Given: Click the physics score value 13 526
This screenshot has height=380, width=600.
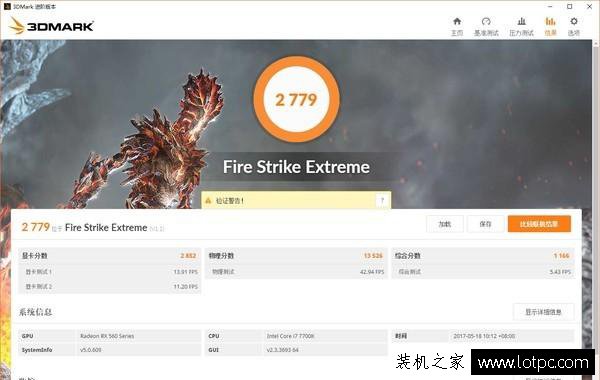Looking at the screenshot, I should click(373, 256).
